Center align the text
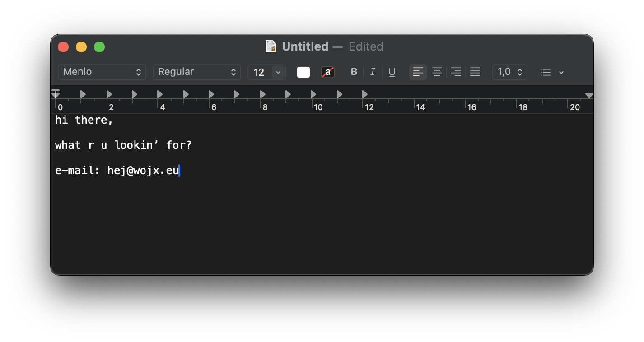 tap(437, 72)
